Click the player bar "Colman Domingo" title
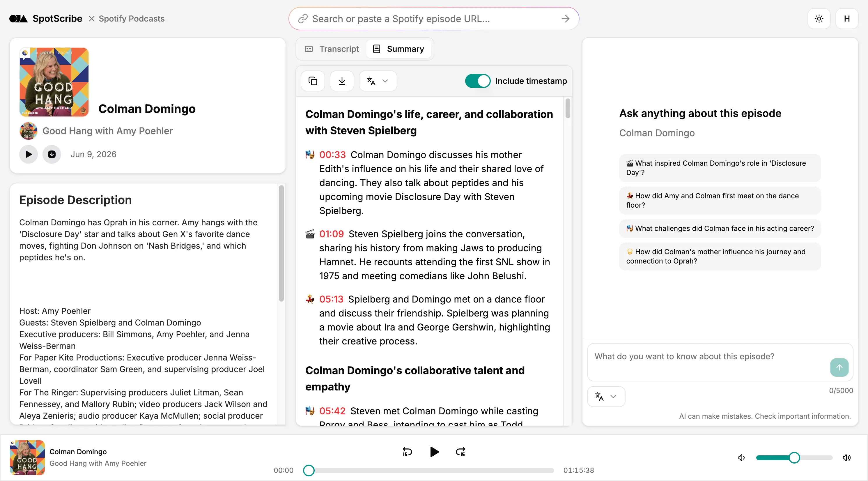868x481 pixels. (x=78, y=452)
